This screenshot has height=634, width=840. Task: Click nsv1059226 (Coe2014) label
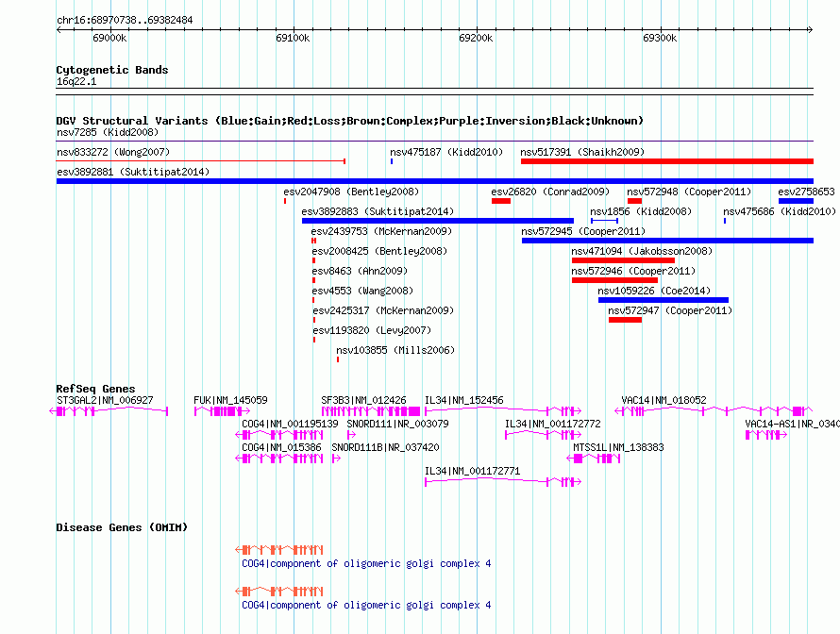(654, 291)
